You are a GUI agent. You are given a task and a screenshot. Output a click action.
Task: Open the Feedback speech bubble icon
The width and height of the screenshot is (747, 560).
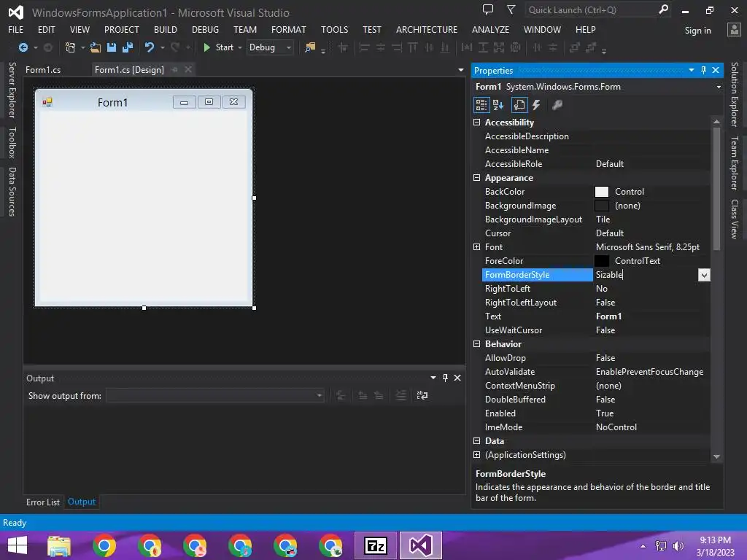[488, 9]
